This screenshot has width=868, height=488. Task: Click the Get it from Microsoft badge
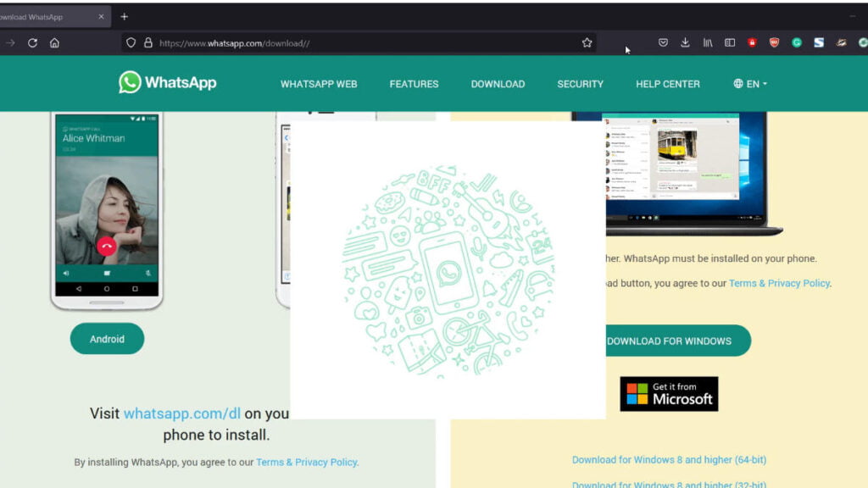(x=669, y=393)
